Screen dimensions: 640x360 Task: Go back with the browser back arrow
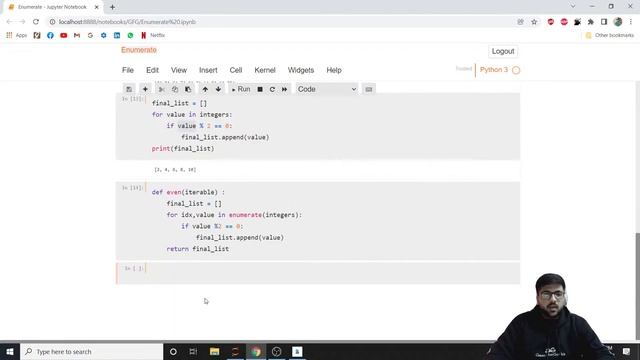click(x=9, y=22)
